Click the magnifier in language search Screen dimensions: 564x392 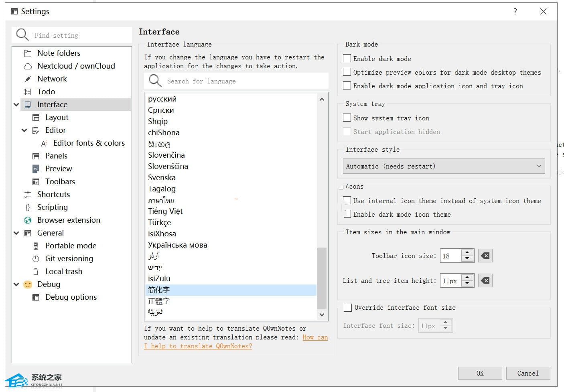click(x=155, y=81)
